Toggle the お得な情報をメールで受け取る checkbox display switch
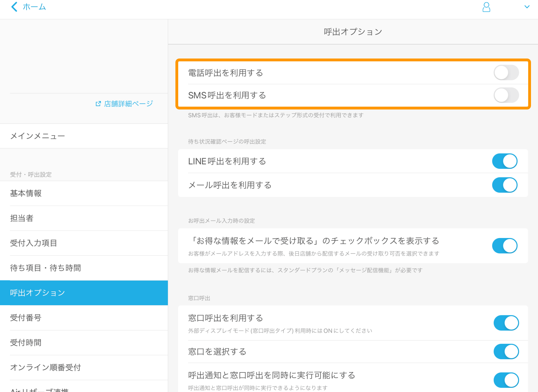 [505, 246]
